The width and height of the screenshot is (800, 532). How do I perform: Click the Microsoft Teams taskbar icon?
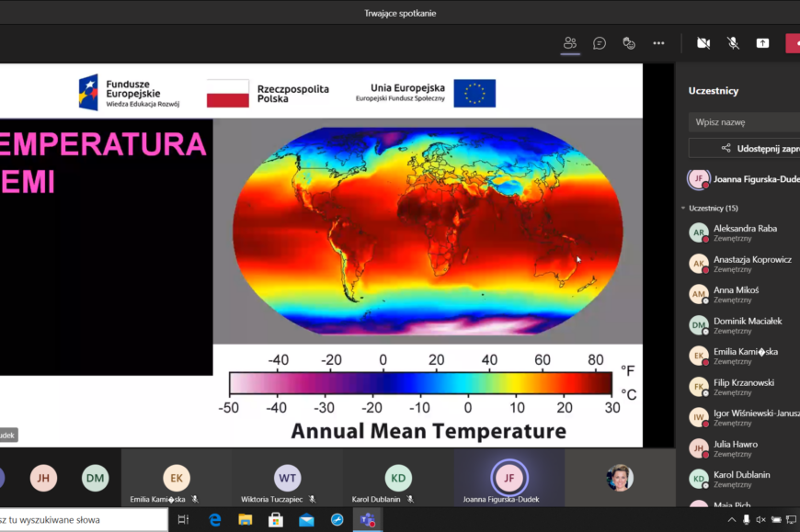[x=367, y=520]
